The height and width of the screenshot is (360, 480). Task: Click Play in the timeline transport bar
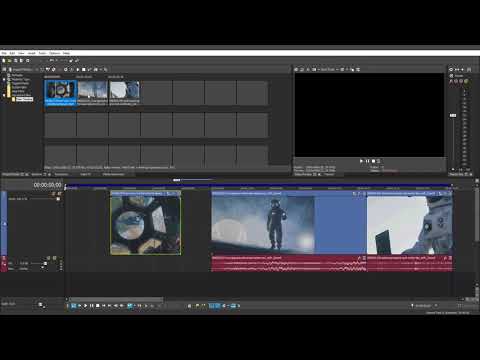pyautogui.click(x=85, y=305)
